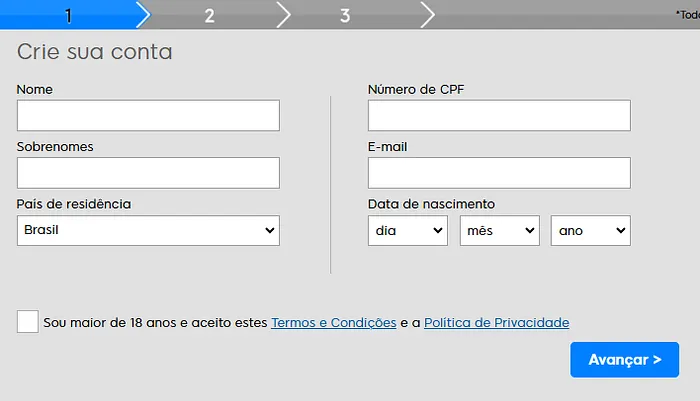
Task: Open the Termos e Condições link
Action: pos(333,323)
